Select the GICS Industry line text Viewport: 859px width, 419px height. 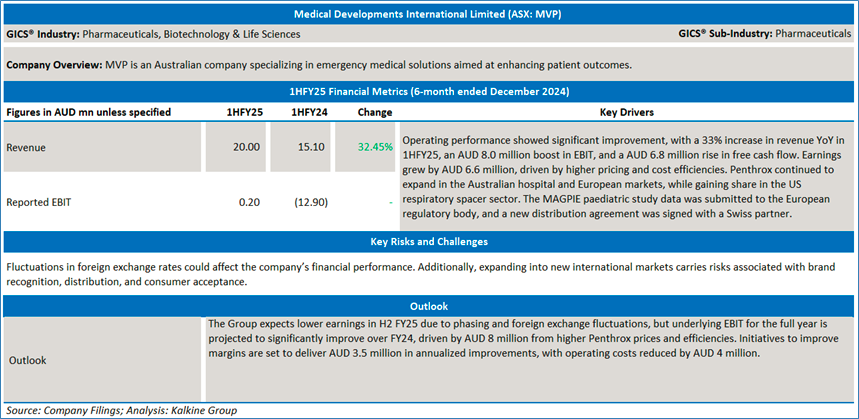tap(153, 34)
